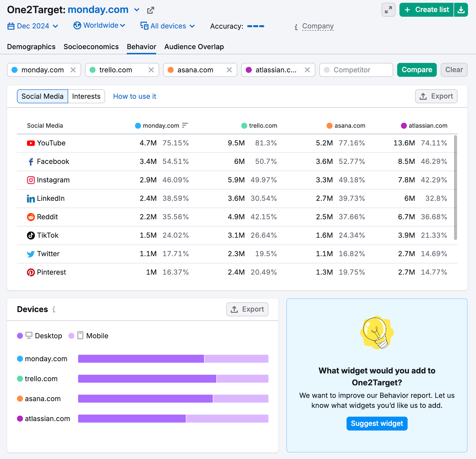Click the Mobile phone legend icon

click(80, 336)
